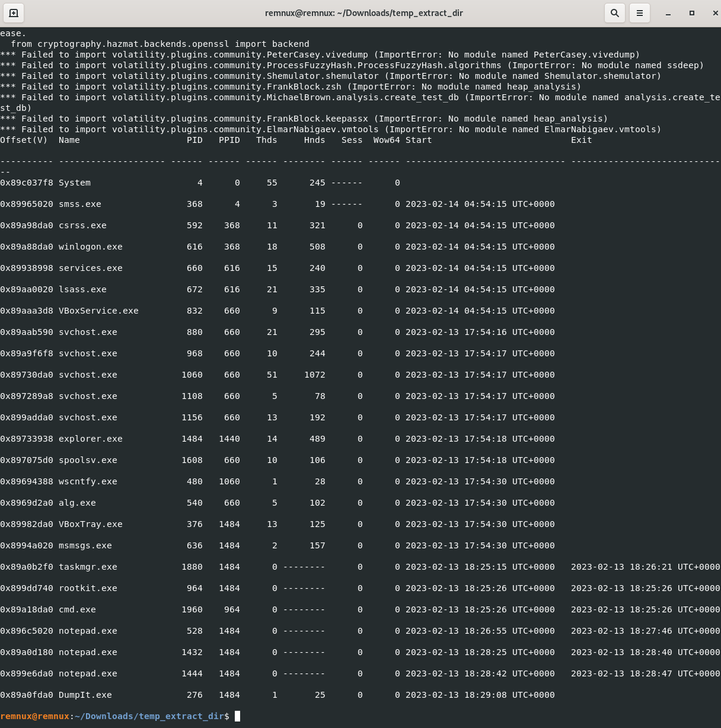This screenshot has width=721, height=728.
Task: Click offset 0x899dd740 of rootkit.exe
Action: pos(27,588)
